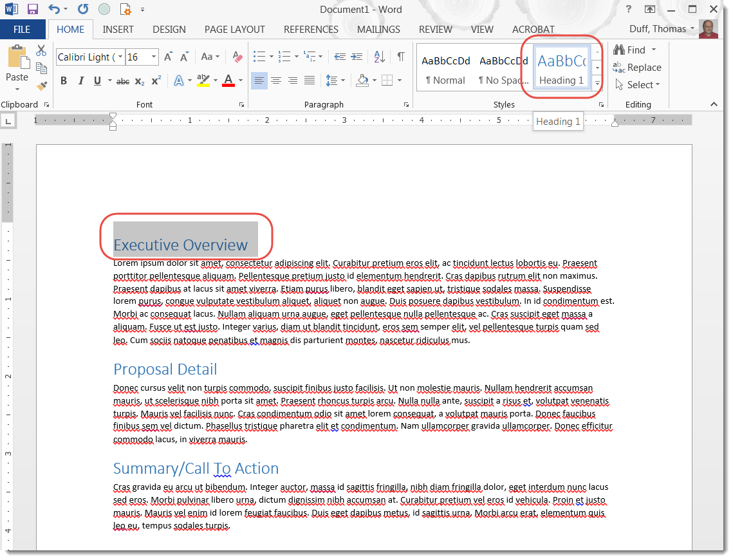Image resolution: width=733 pixels, height=560 pixels.
Task: Show paragraph marks with the pilcrow icon
Action: point(401,57)
